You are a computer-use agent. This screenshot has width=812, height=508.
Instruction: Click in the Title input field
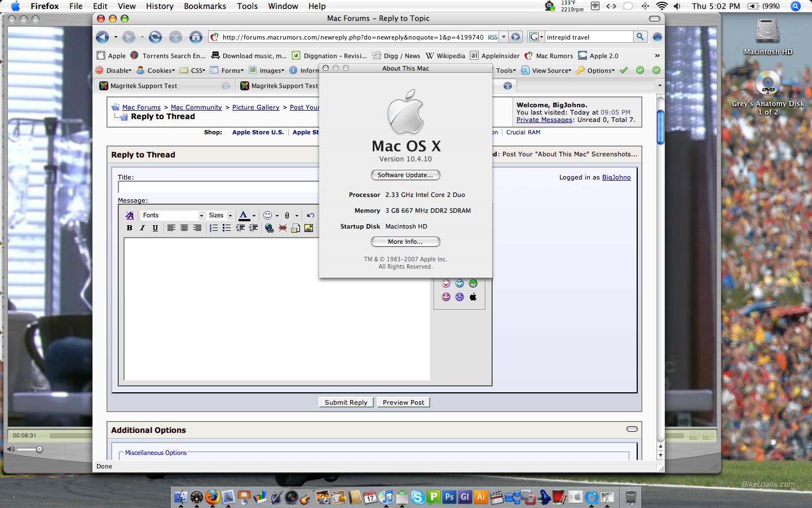click(219, 187)
